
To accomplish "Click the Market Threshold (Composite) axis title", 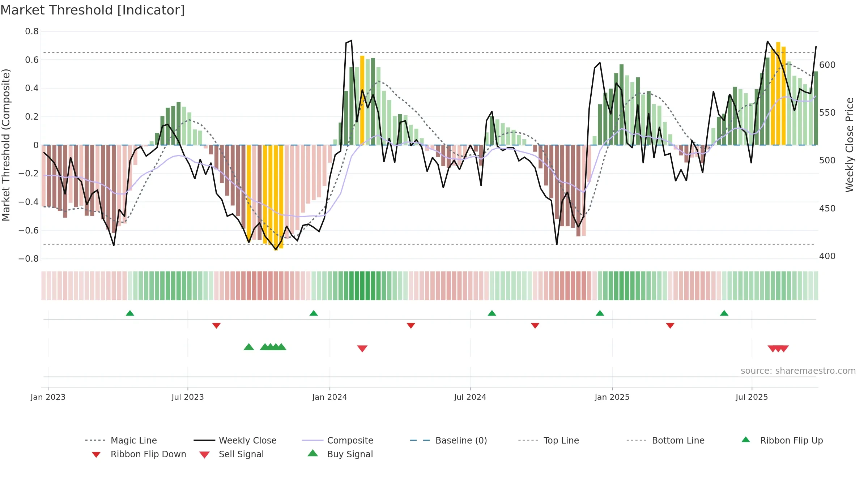I will point(6,145).
